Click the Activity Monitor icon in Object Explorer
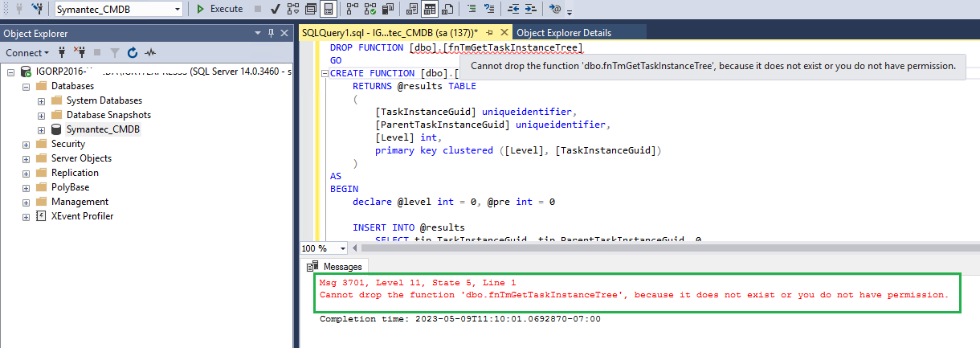 click(x=149, y=52)
